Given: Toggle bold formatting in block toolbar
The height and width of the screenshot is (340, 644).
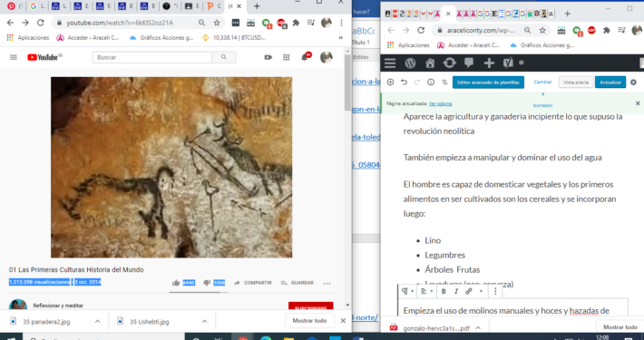Looking at the screenshot, I should coord(444,291).
